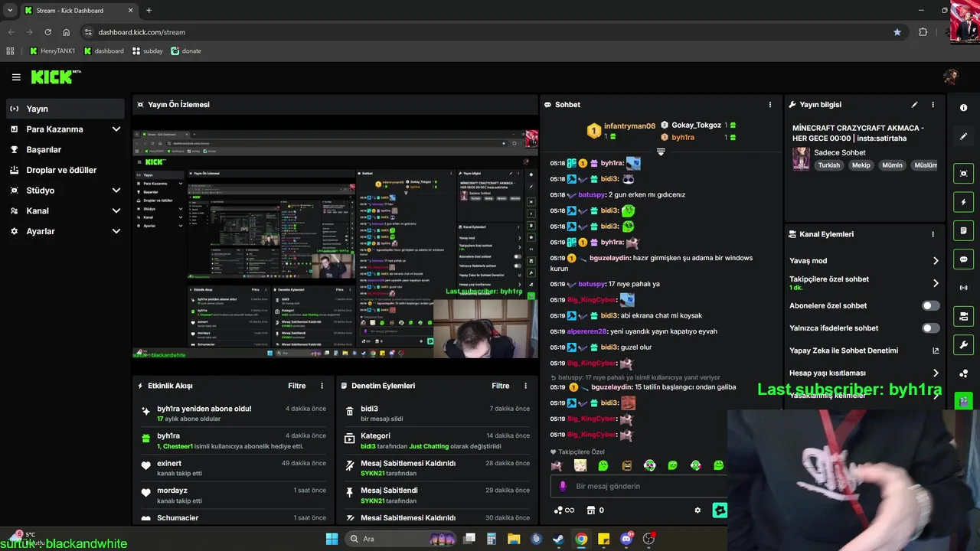Bookmark this page with star icon
The image size is (980, 551).
coord(897,32)
